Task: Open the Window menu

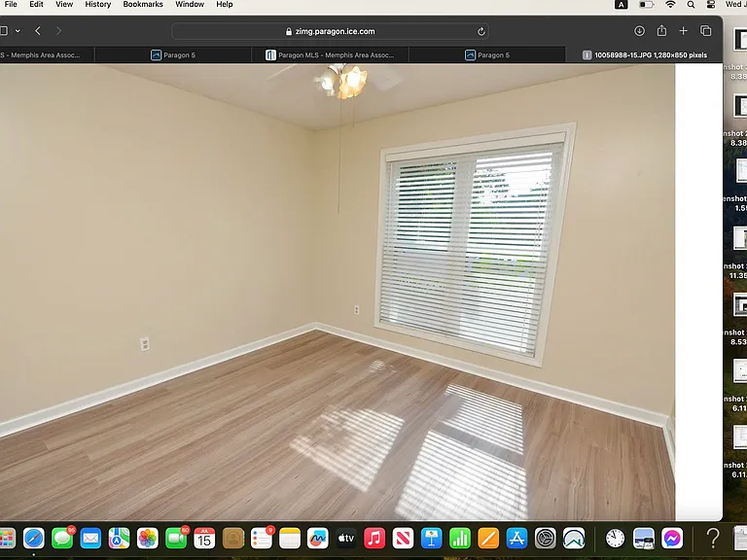Action: pyautogui.click(x=190, y=4)
